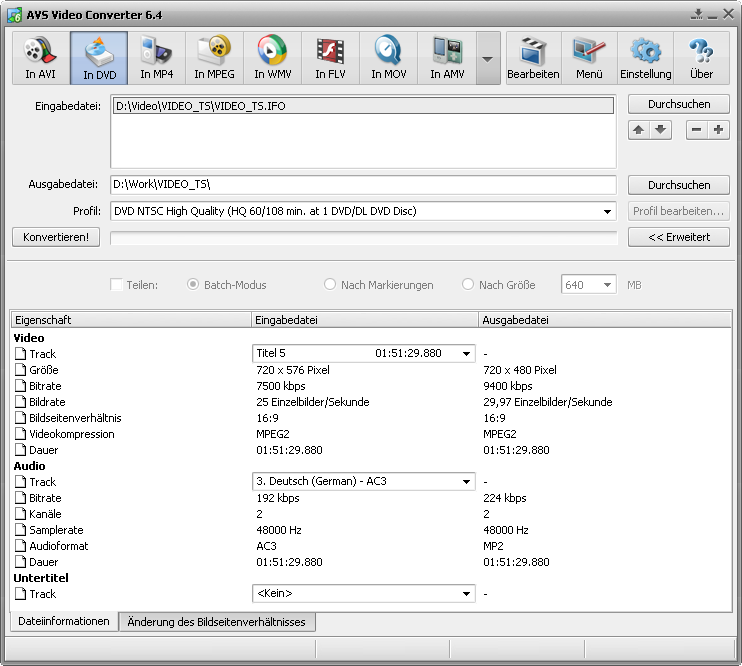Open the Untertitel track Kein dropdown
The image size is (742, 666).
(466, 593)
